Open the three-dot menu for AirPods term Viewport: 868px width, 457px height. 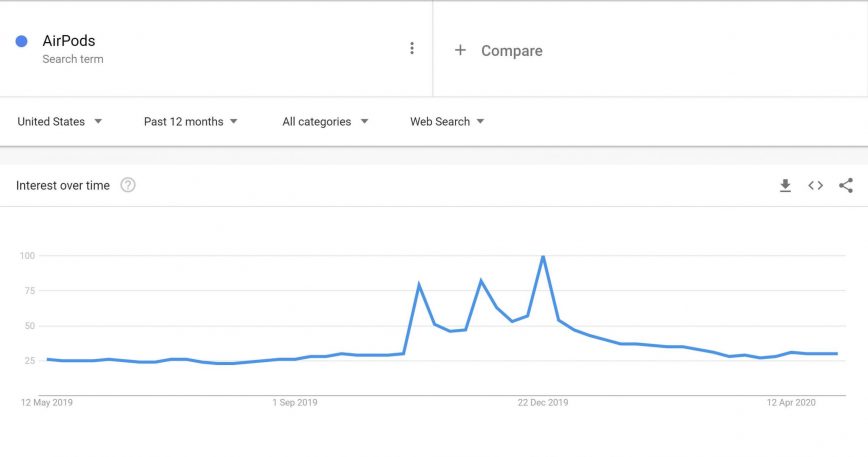click(x=411, y=48)
